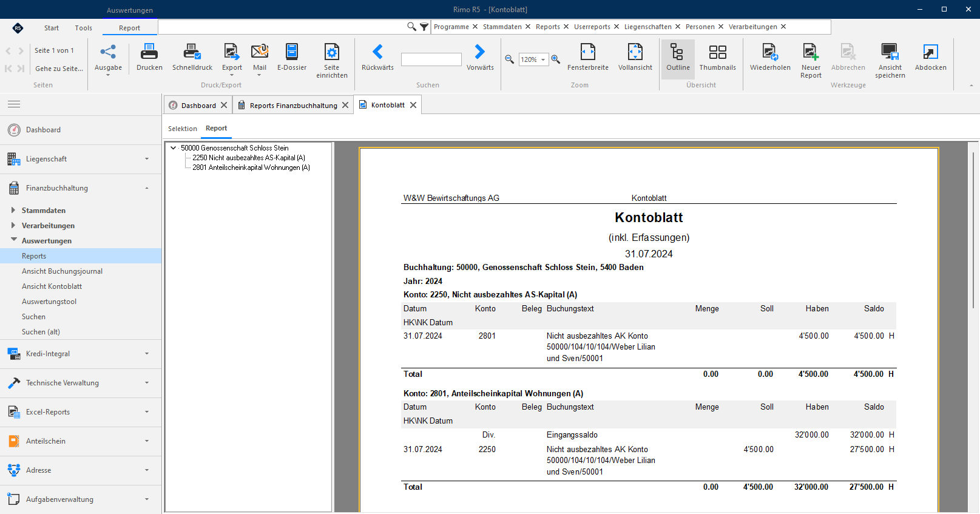Fit report to Fensterbreite
The width and height of the screenshot is (980, 514).
(x=588, y=58)
